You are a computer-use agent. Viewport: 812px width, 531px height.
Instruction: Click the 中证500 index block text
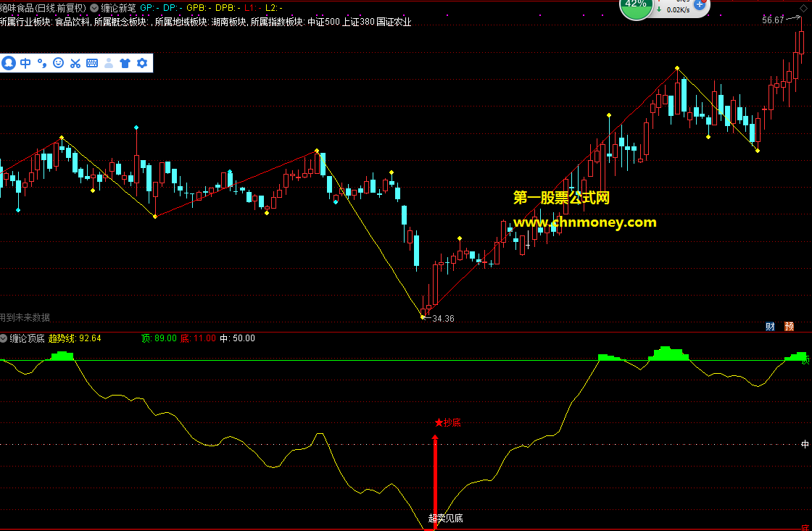(323, 22)
